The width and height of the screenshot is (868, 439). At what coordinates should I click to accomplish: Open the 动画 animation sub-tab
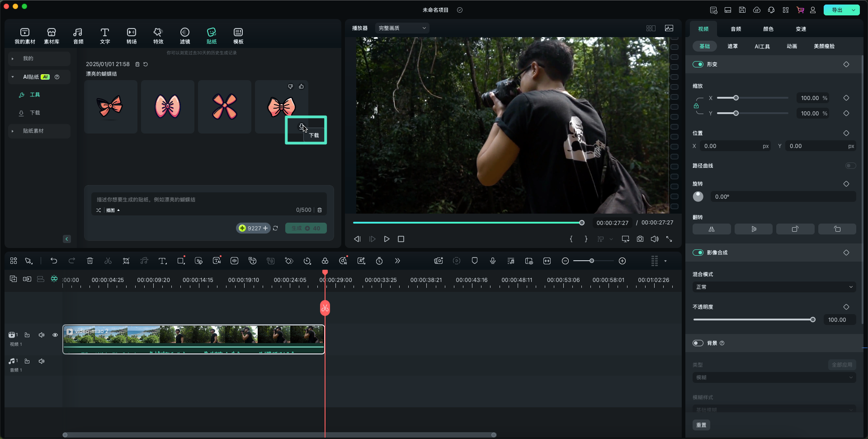click(x=792, y=46)
